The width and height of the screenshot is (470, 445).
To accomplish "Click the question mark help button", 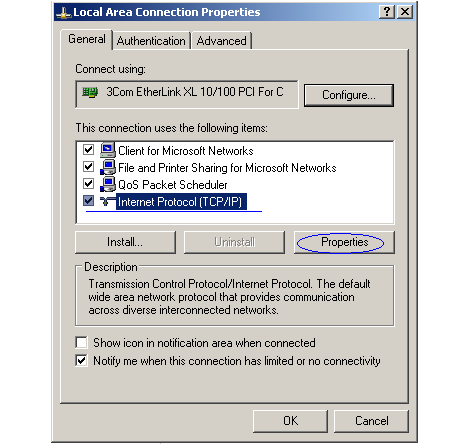I will [x=387, y=12].
